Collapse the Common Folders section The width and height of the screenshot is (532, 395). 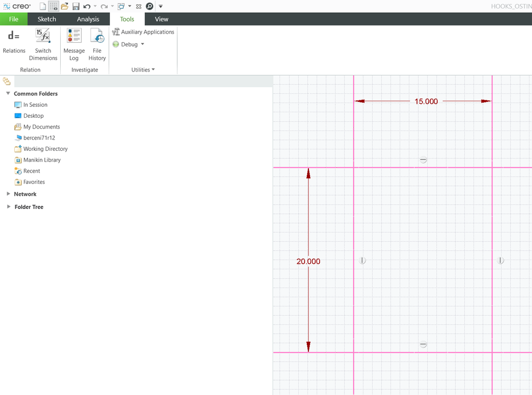click(8, 94)
